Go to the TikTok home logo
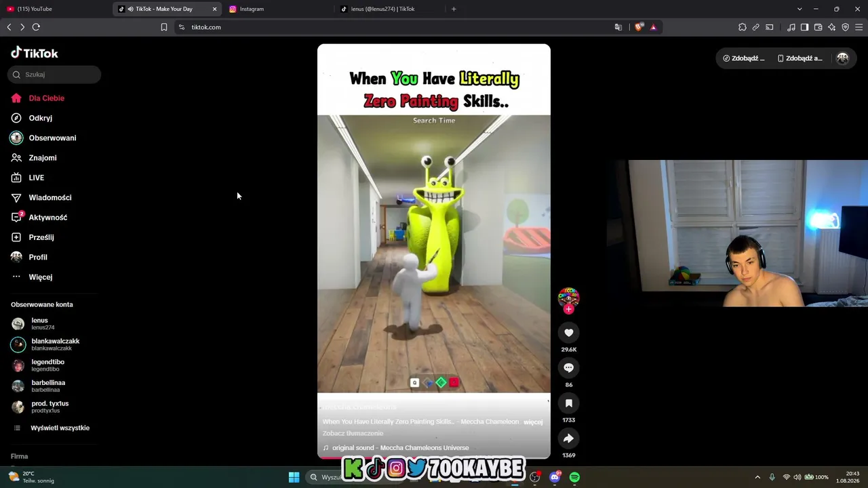 (x=35, y=53)
